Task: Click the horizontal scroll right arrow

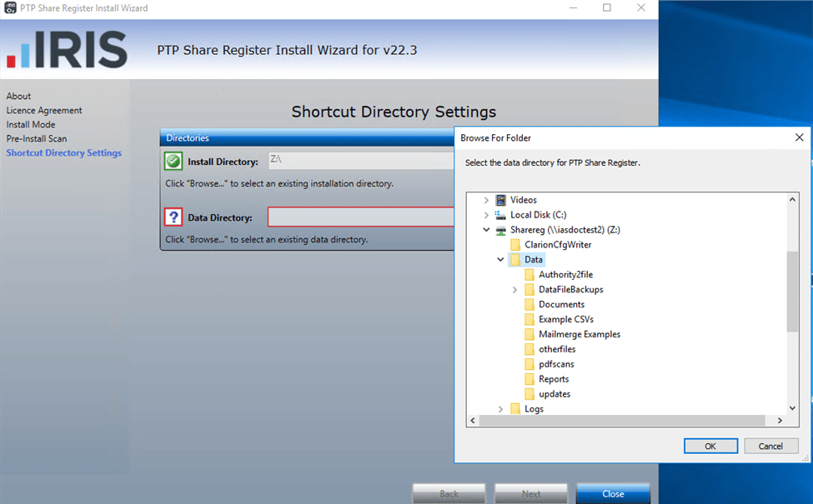Action: [780, 421]
